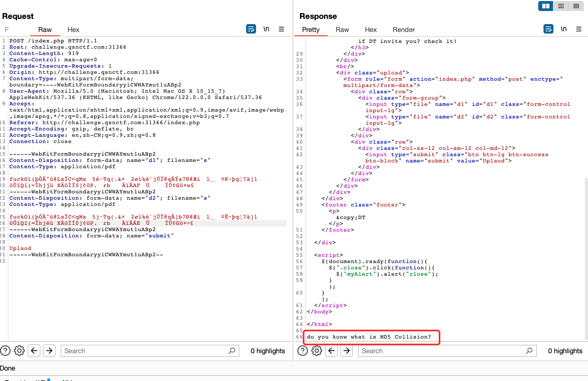This screenshot has width=588, height=381.
Task: Open Response search settings gear
Action: [x=317, y=351]
